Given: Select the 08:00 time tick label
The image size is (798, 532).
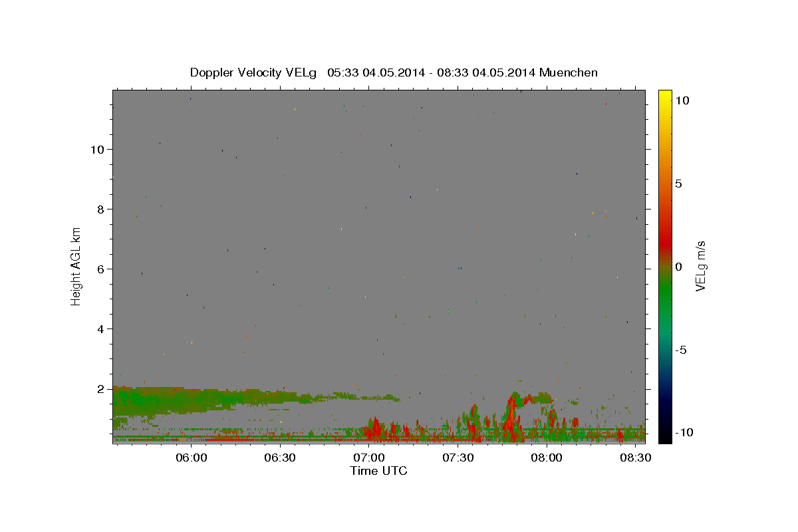Looking at the screenshot, I should tap(547, 458).
